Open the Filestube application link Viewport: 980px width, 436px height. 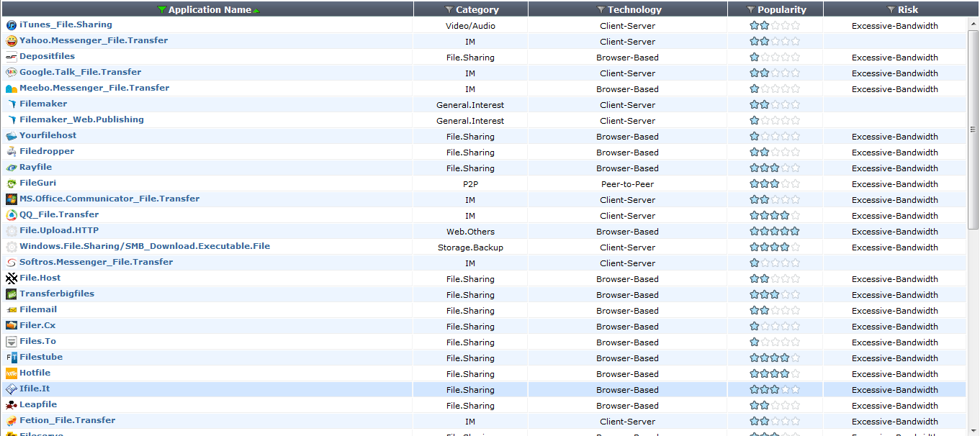tap(41, 357)
